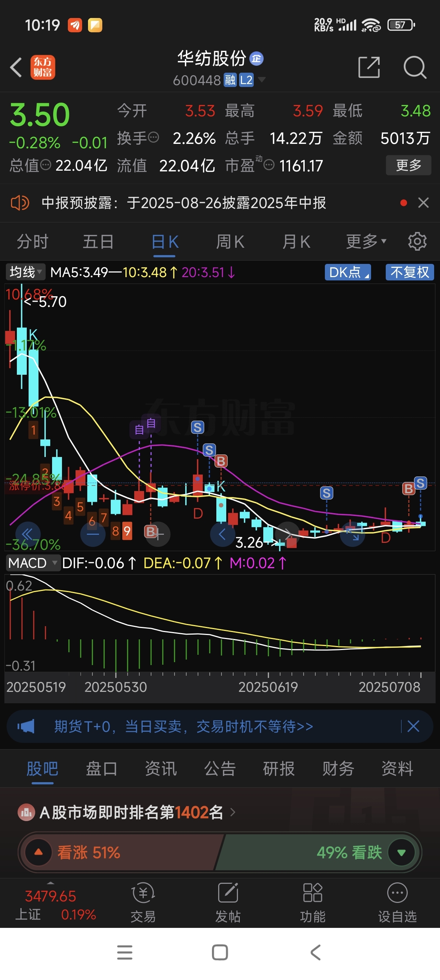Vote 看涨 with the up arrow

38,852
